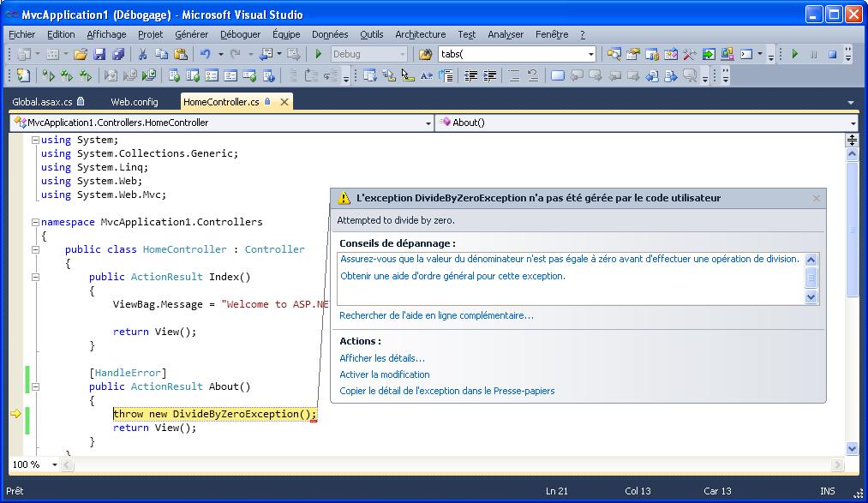Click the Find in Files binoculars-folder icon
The image size is (868, 503).
pos(425,54)
